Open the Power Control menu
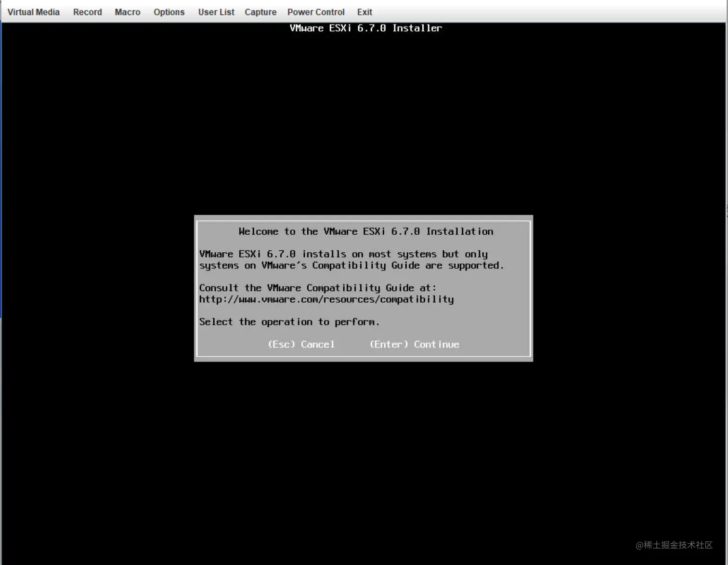 (316, 12)
